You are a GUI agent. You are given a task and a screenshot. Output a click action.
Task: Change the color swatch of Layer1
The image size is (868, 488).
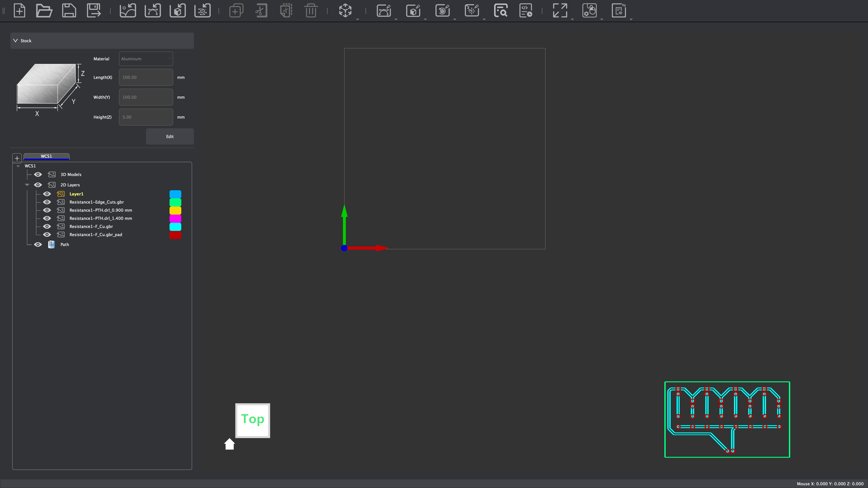(x=175, y=194)
